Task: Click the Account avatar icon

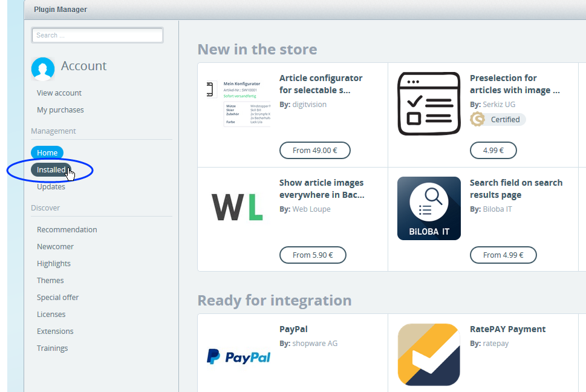Action: pos(42,70)
